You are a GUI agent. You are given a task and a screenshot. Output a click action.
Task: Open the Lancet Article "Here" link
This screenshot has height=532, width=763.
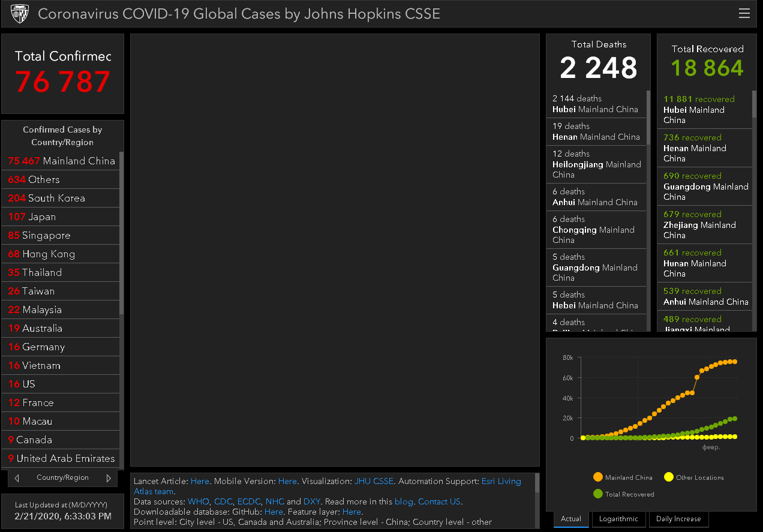(x=200, y=481)
